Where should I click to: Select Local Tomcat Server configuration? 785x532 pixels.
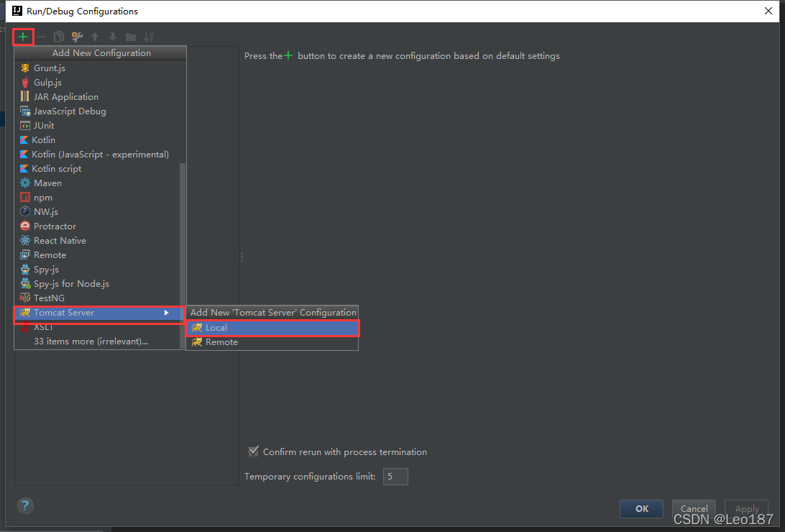(272, 327)
